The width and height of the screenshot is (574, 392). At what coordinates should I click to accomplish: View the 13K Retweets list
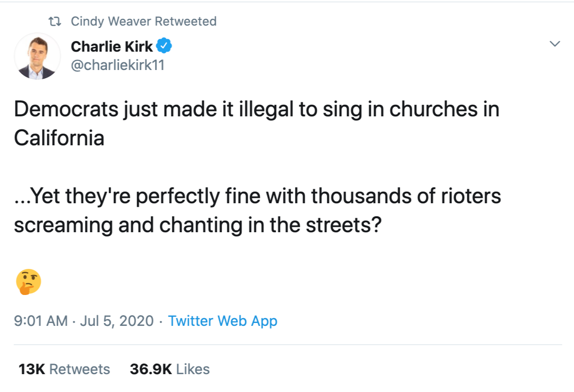tap(64, 369)
